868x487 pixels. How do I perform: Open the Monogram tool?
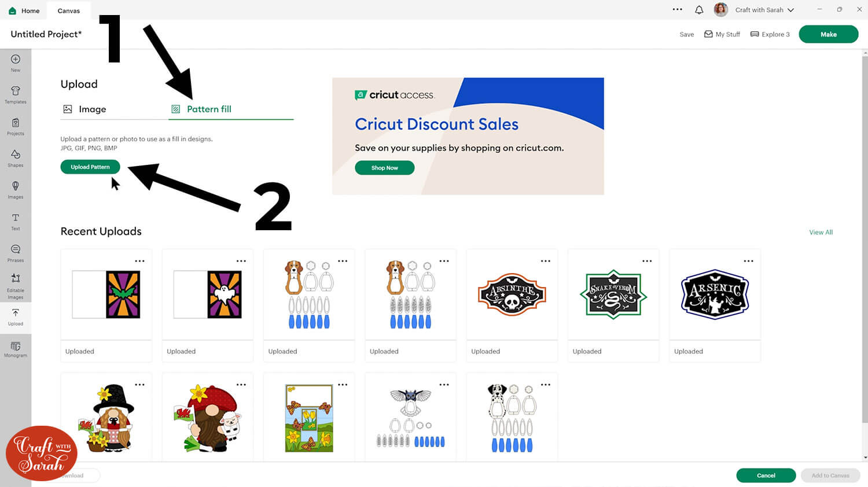[x=16, y=349]
